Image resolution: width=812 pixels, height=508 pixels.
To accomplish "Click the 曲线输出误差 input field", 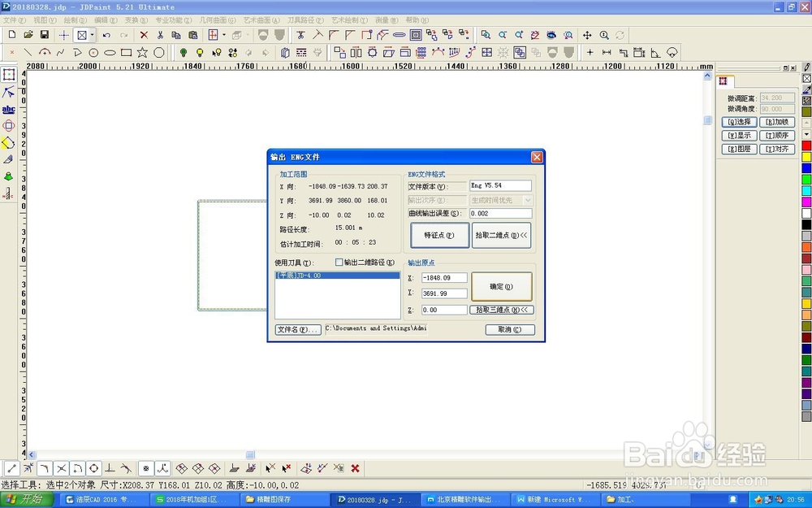I will pos(501,214).
